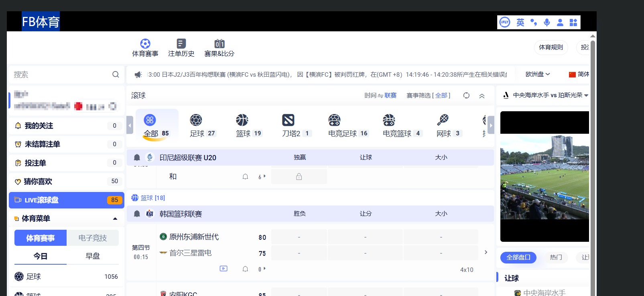This screenshot has height=296, width=644.
Task: Toggle 时间/联赛 sort order switch
Action: [x=380, y=96]
